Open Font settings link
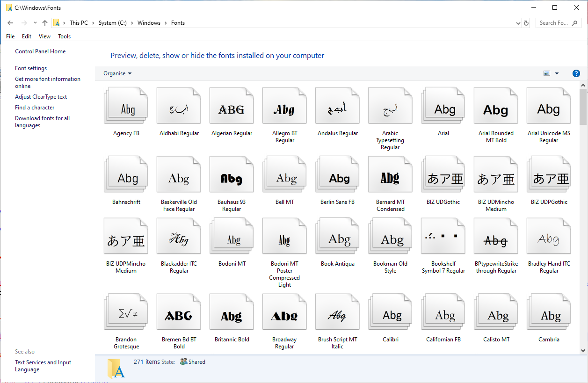This screenshot has height=383, width=588. tap(31, 68)
